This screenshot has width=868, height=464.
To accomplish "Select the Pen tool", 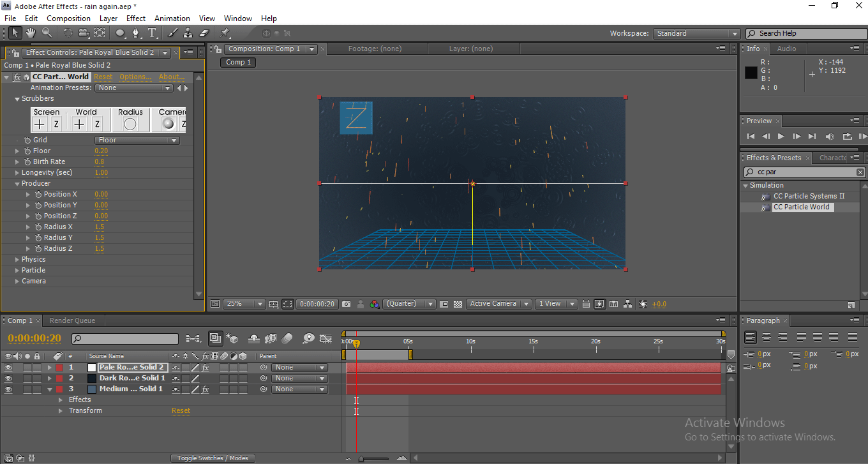I will click(x=136, y=33).
